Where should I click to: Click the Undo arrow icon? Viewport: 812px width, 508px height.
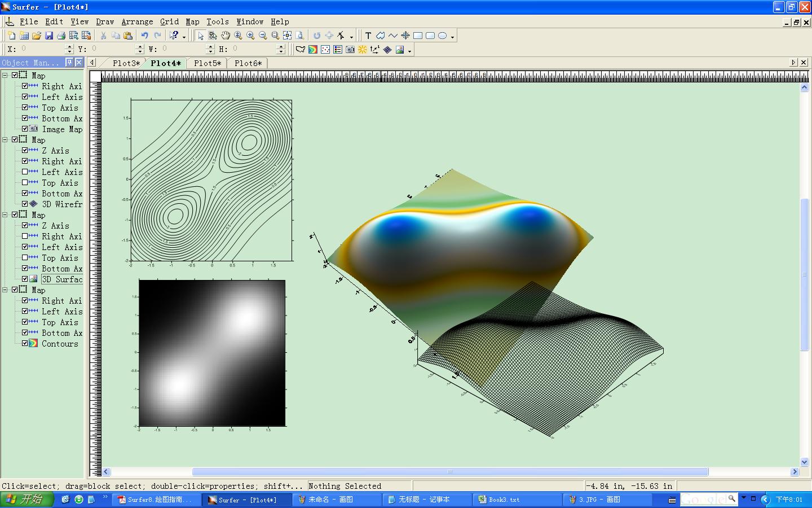[145, 36]
